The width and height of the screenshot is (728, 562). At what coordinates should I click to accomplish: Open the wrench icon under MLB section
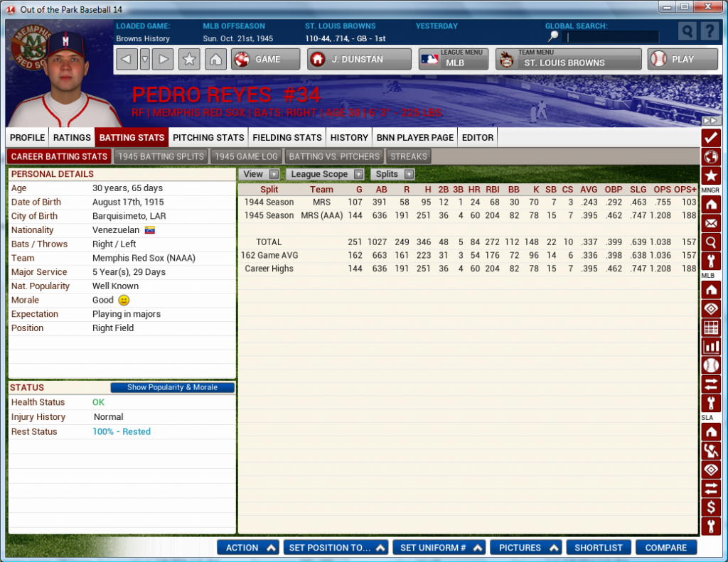click(x=710, y=404)
